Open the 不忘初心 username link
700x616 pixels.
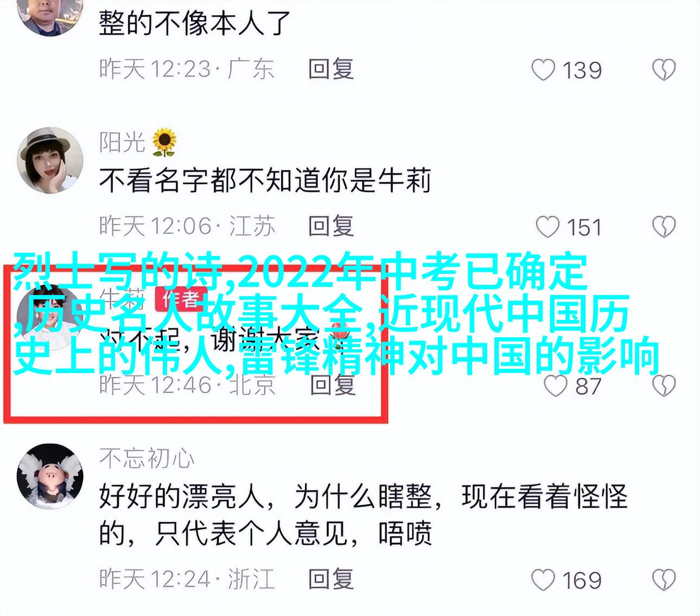147,459
